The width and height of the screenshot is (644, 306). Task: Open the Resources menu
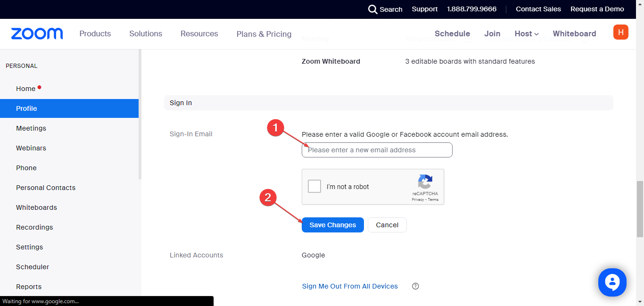point(199,33)
